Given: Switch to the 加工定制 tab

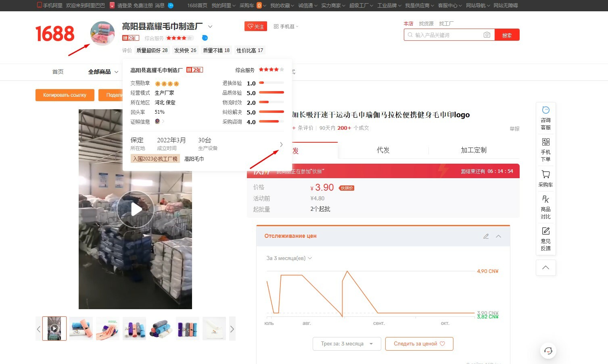Looking at the screenshot, I should click(474, 150).
